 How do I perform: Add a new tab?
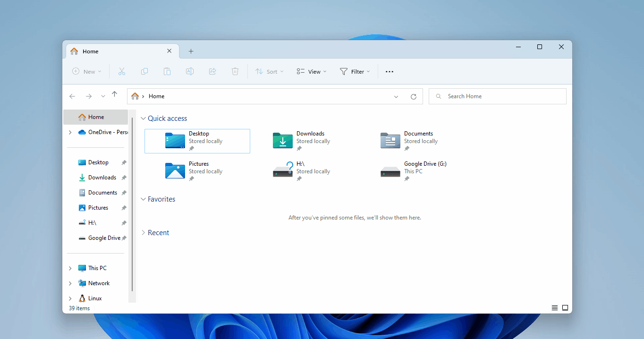tap(191, 51)
